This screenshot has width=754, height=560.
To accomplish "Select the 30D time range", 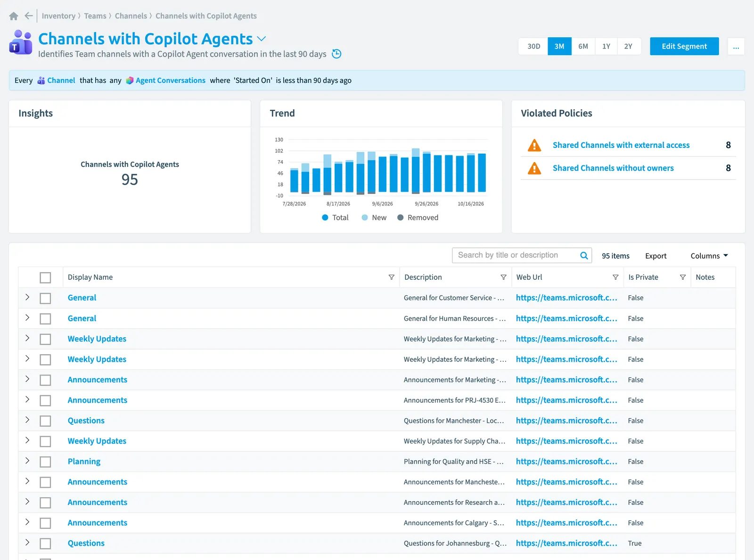I will 533,46.
